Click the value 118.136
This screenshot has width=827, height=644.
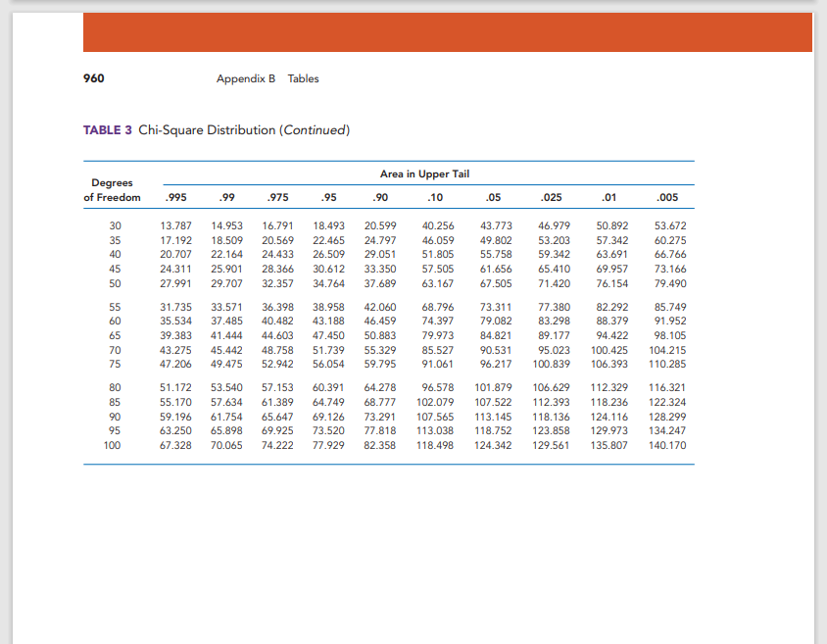(551, 418)
